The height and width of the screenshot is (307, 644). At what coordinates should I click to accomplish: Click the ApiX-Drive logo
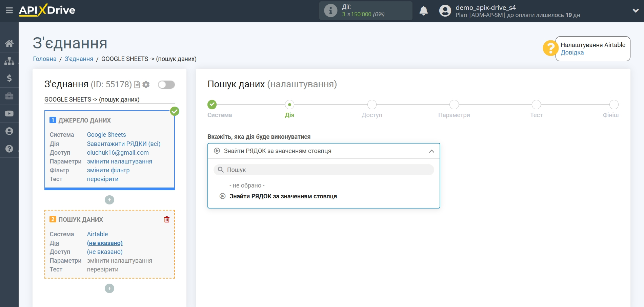coord(47,10)
